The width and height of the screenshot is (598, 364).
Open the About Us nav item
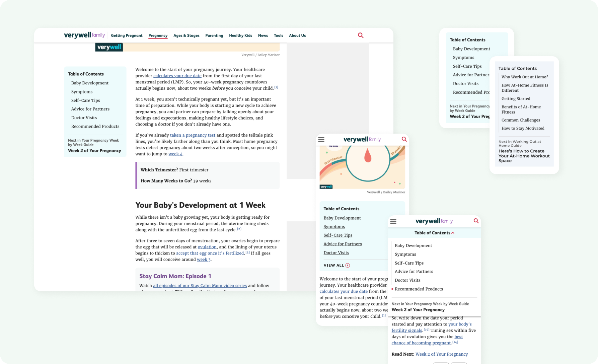(297, 35)
